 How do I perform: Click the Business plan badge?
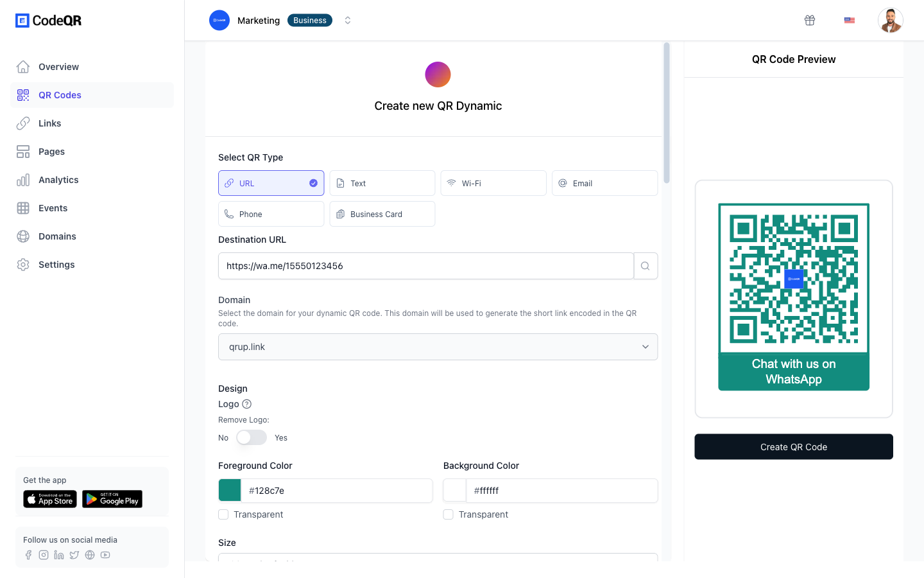point(310,21)
